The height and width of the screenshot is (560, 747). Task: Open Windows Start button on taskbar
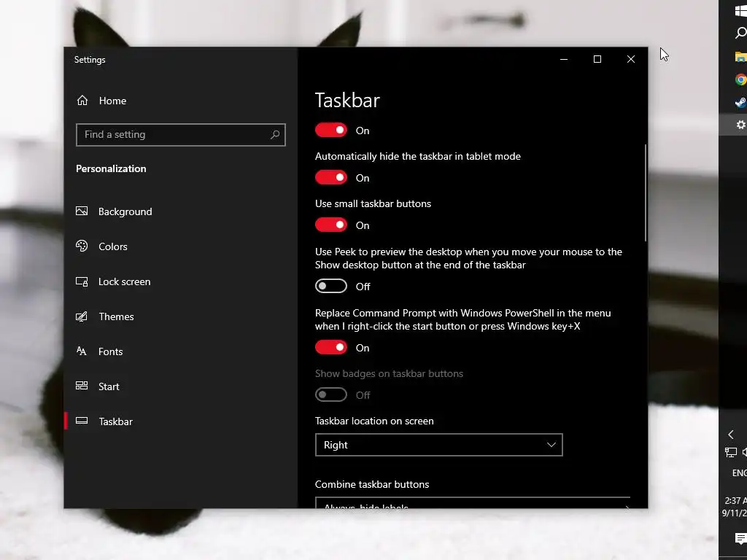[741, 12]
